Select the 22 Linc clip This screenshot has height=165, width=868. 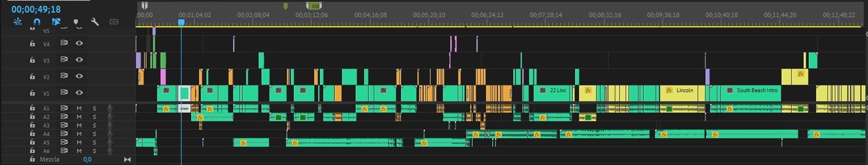pos(554,93)
